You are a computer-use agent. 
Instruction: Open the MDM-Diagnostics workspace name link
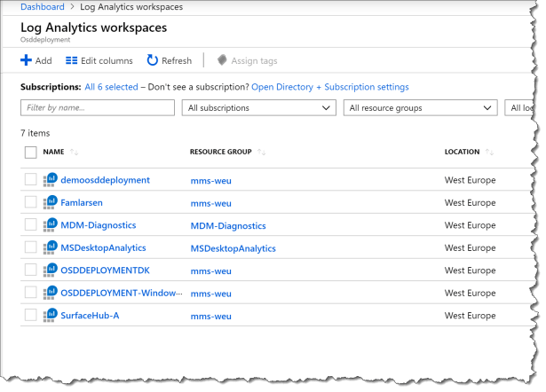click(99, 225)
